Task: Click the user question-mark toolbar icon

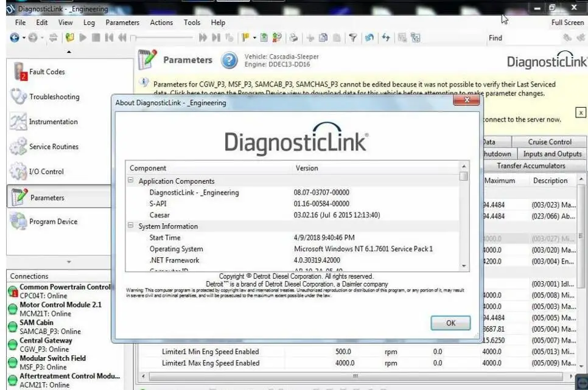Action: point(277,38)
